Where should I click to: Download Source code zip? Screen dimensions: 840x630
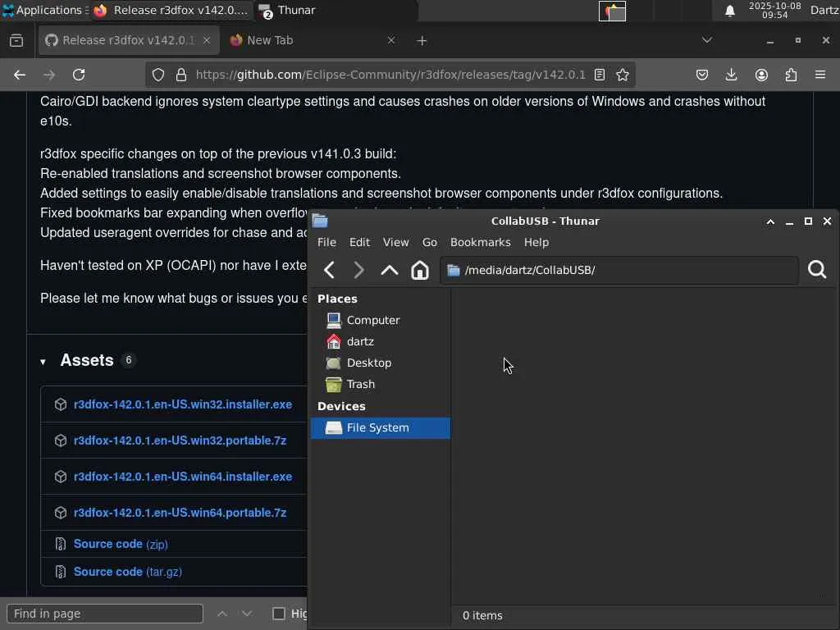(121, 545)
